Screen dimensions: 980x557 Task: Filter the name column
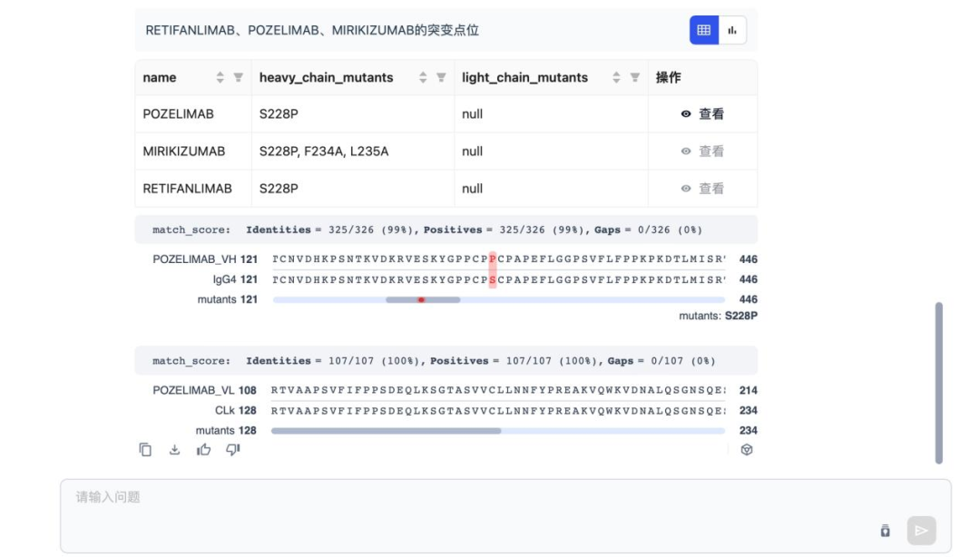point(238,77)
